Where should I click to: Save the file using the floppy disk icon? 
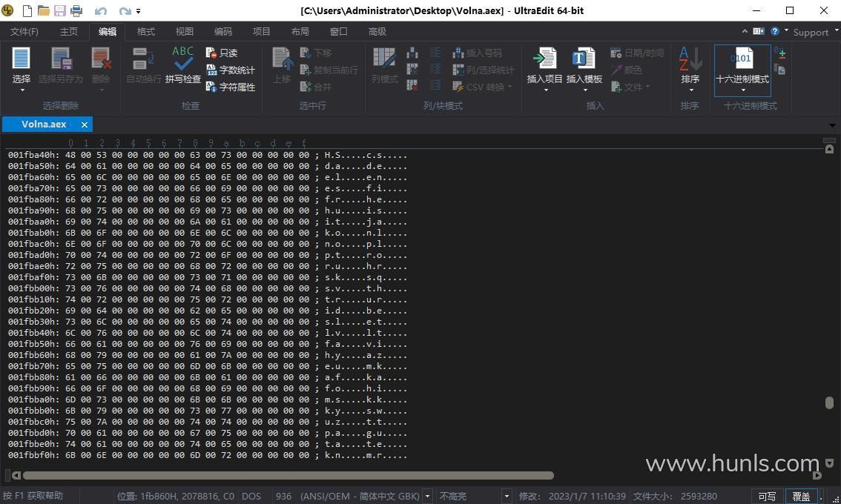click(x=60, y=10)
